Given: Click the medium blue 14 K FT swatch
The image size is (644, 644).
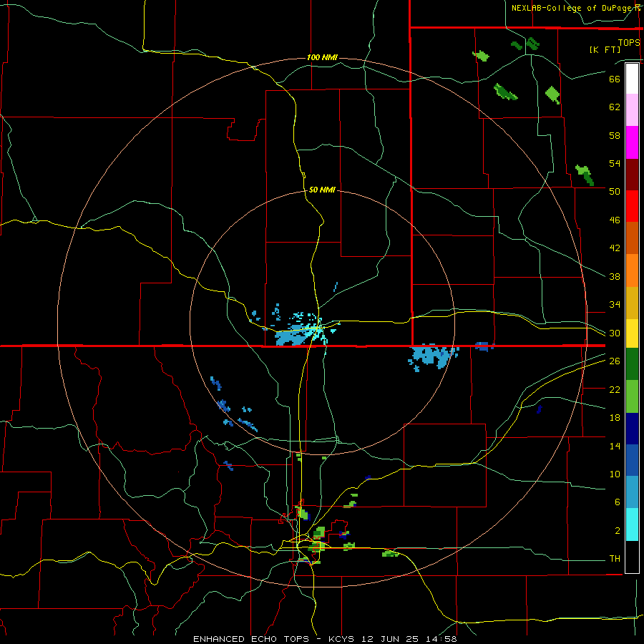Looking at the screenshot, I should pyautogui.click(x=632, y=460).
